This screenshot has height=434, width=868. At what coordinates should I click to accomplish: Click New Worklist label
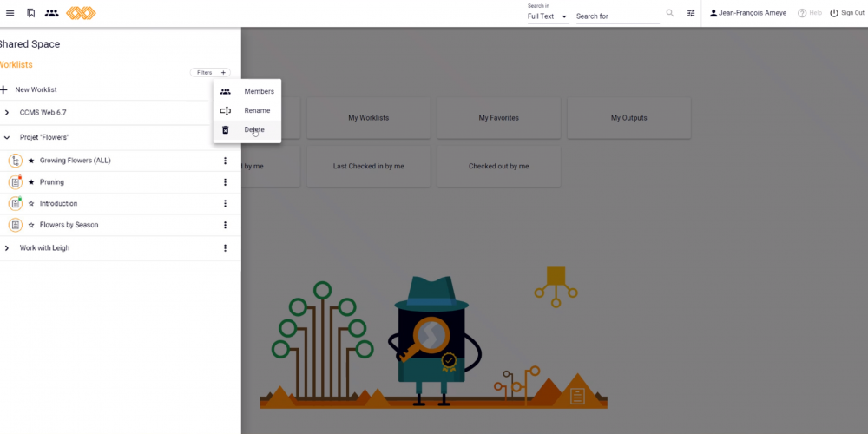(36, 89)
